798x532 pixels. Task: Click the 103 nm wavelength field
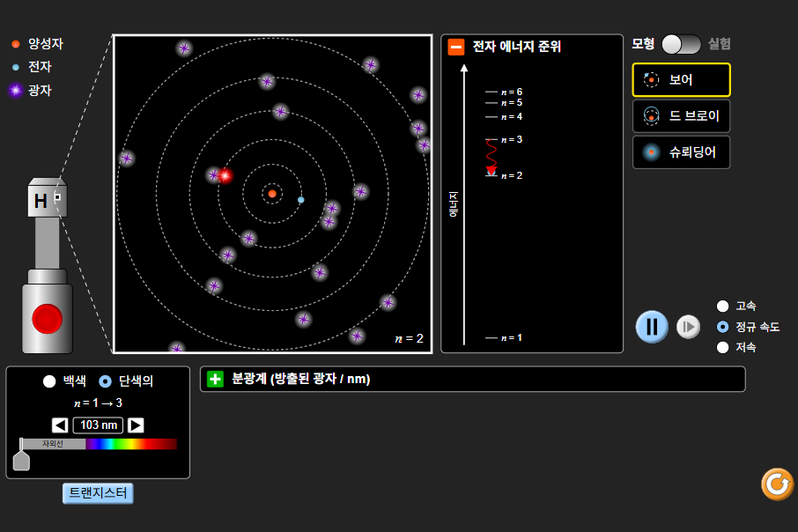[99, 425]
